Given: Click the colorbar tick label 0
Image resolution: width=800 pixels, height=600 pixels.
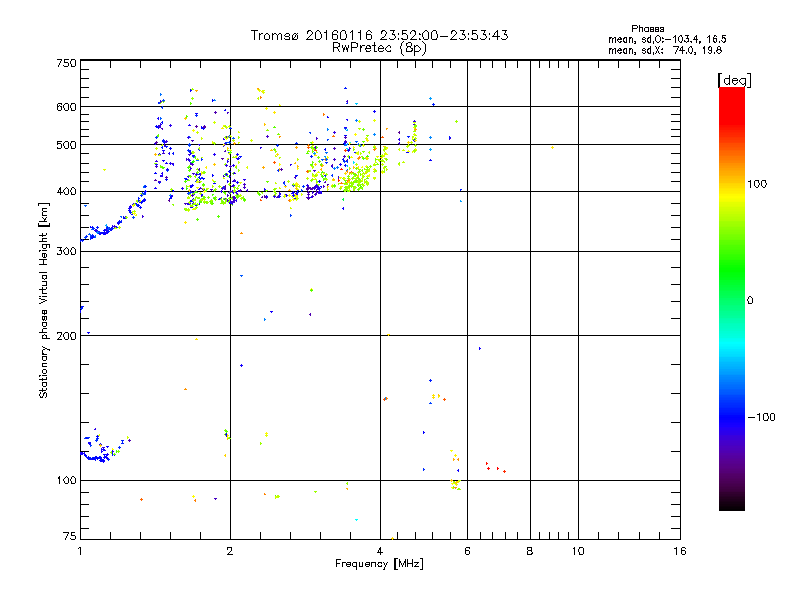Looking at the screenshot, I should tap(749, 300).
